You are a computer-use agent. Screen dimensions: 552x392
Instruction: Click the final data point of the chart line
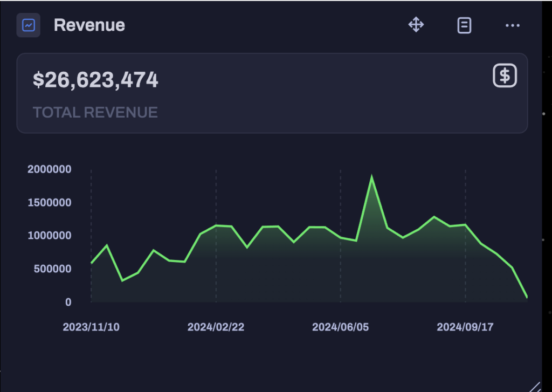click(527, 297)
